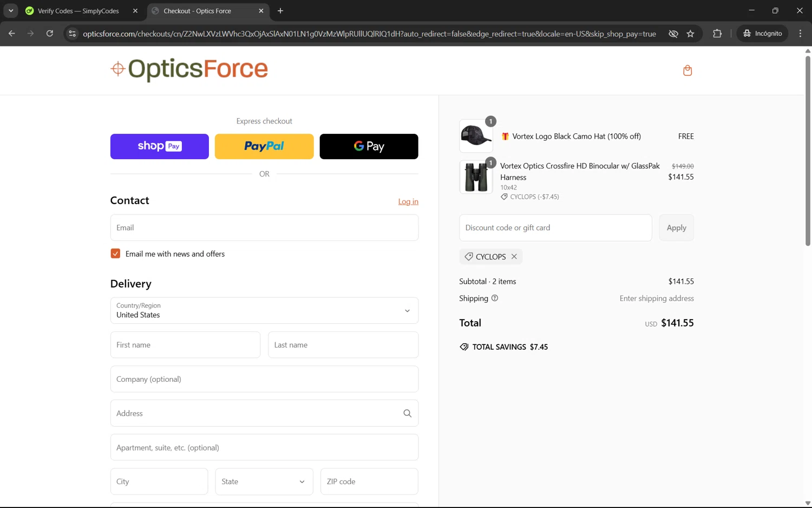
Task: Click the address search magnifier icon
Action: (x=408, y=413)
